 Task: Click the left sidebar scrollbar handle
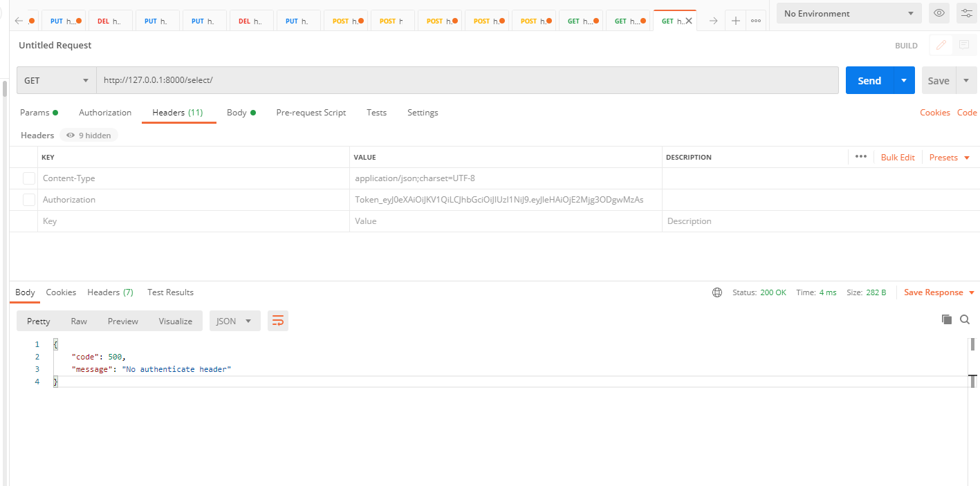4,88
